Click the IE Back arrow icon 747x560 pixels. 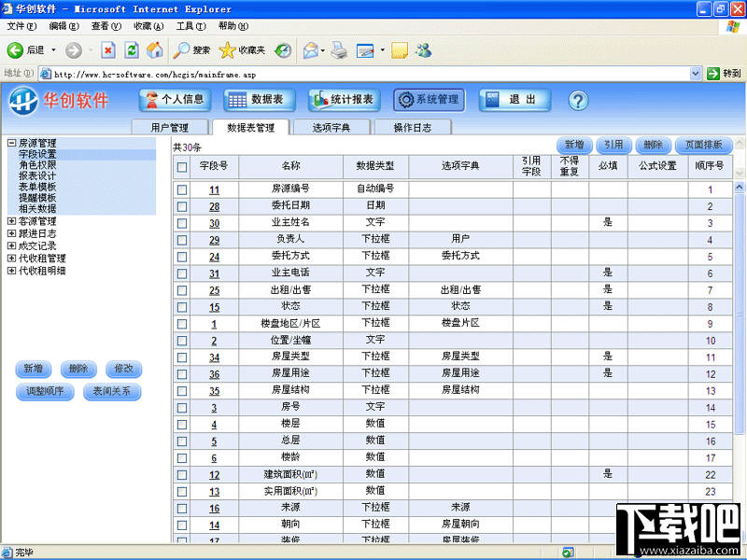tap(15, 50)
